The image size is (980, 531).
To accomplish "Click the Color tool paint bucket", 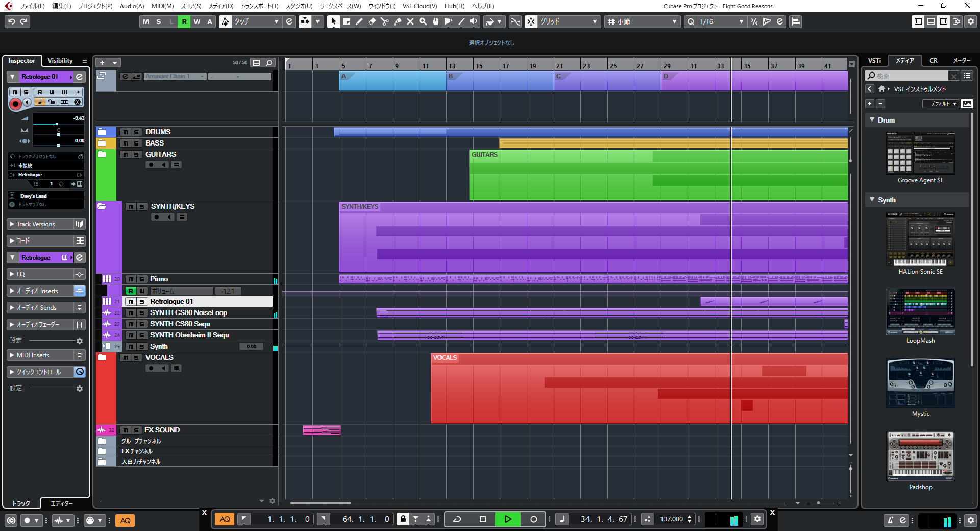I will (489, 21).
